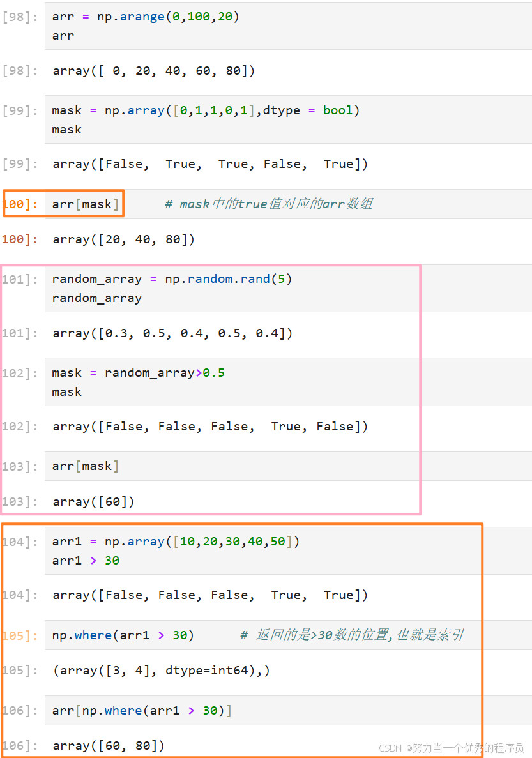The width and height of the screenshot is (532, 758).
Task: Select output 'array([False, False, False, True, True])'
Action: [210, 596]
